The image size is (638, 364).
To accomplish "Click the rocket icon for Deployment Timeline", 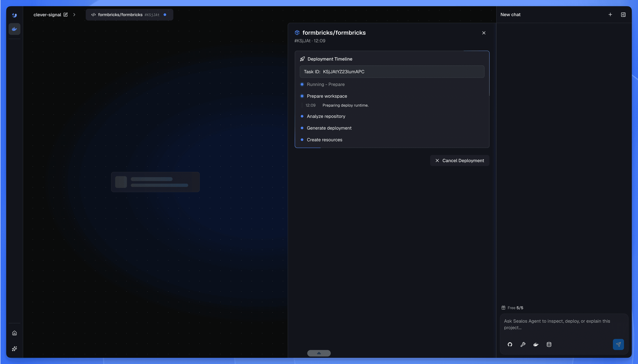I will tap(303, 59).
